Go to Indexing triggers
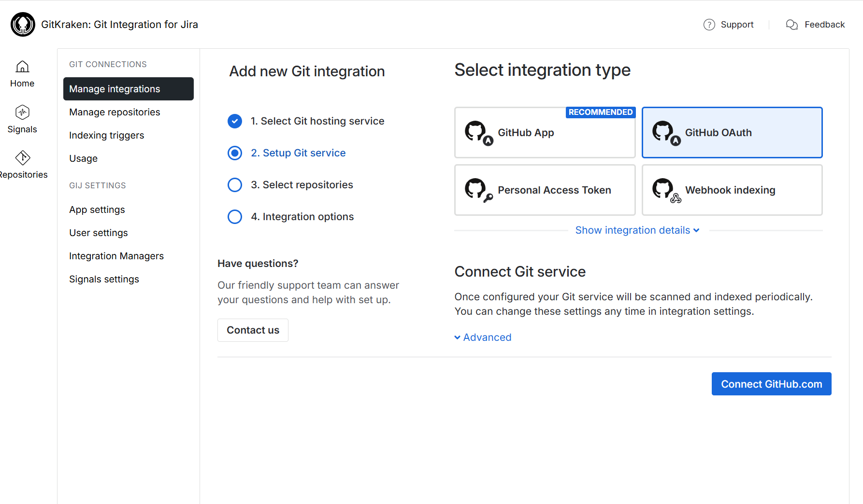 pos(106,135)
